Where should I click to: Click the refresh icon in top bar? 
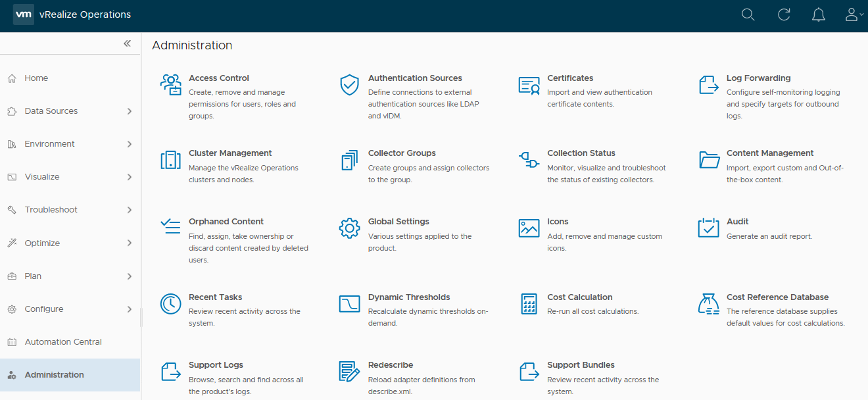point(783,14)
